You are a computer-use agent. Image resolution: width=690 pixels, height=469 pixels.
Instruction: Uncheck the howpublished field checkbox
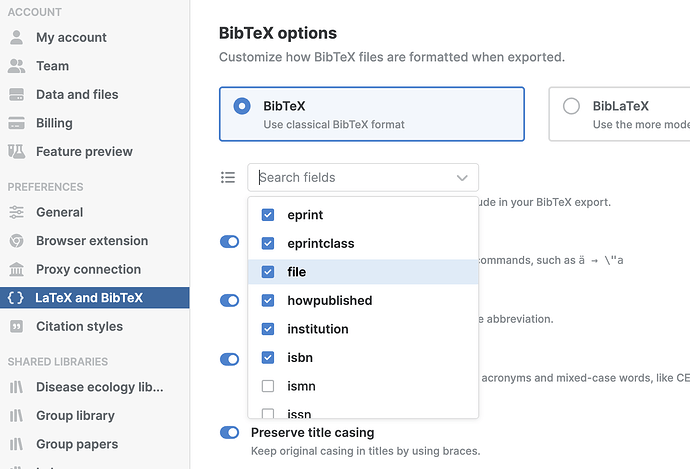click(x=268, y=300)
